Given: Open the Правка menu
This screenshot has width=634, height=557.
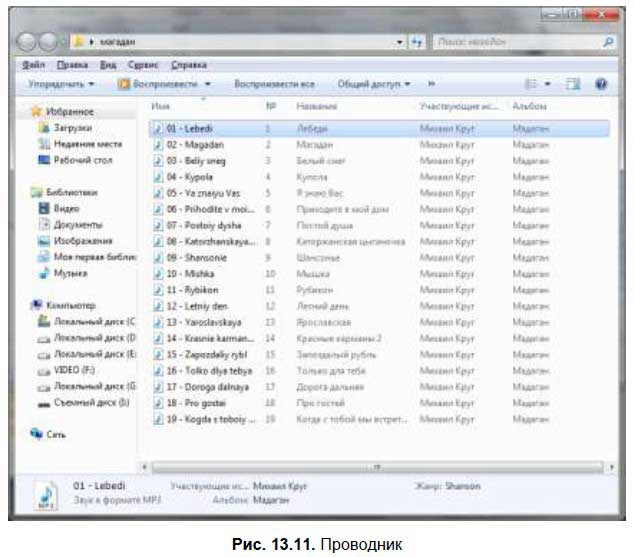Looking at the screenshot, I should click(72, 65).
